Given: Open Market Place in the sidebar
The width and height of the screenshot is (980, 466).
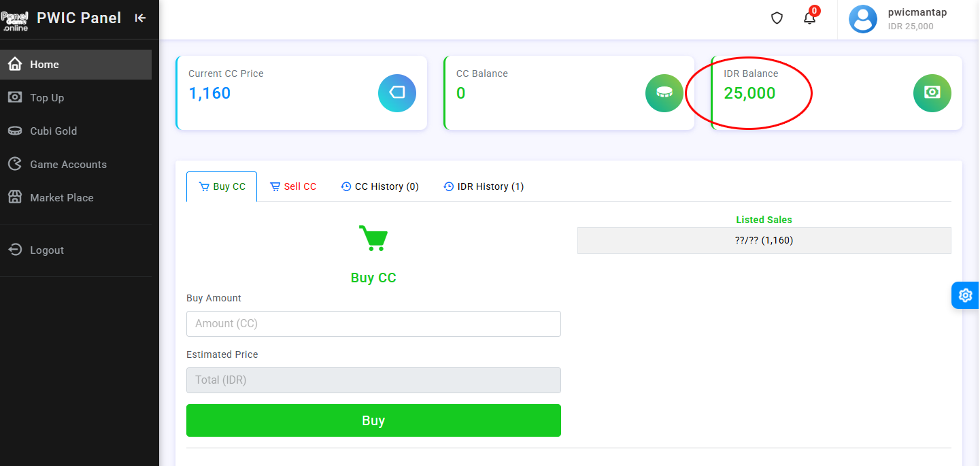Looking at the screenshot, I should (61, 198).
